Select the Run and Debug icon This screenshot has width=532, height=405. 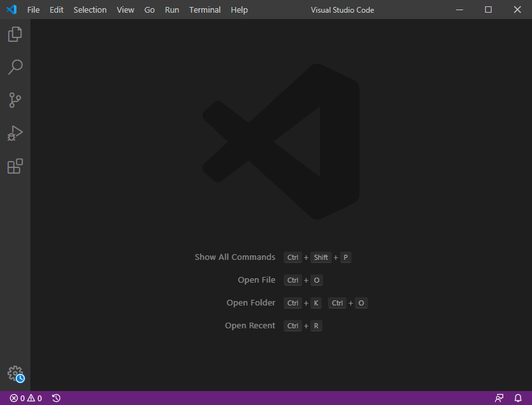(x=15, y=133)
